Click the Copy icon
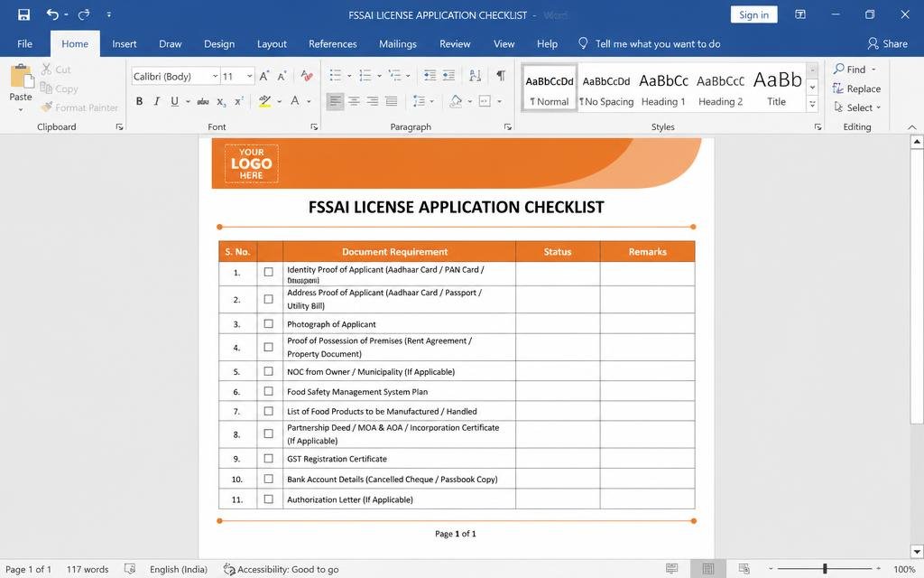 coord(46,88)
